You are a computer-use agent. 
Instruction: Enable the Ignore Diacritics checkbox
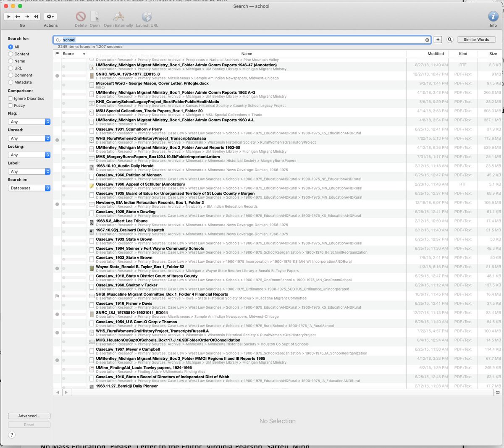coord(10,99)
